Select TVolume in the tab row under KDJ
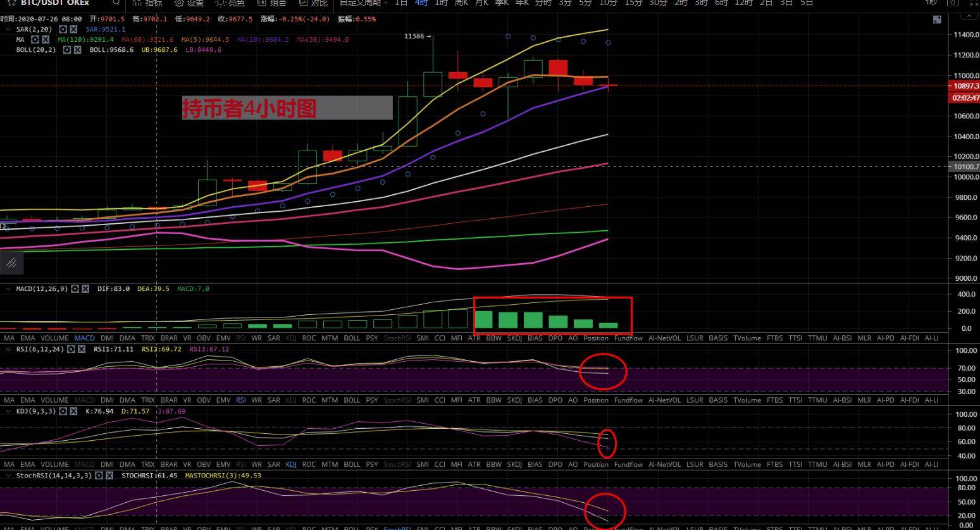 tap(747, 464)
